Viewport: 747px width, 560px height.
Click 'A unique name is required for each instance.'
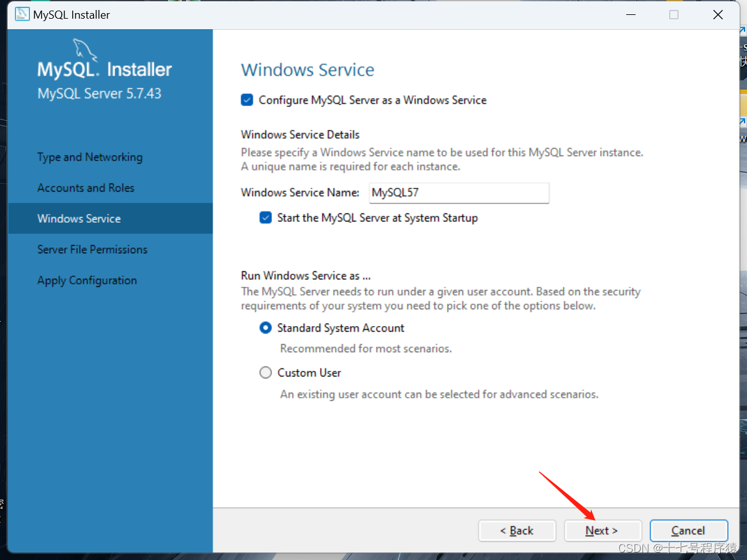(350, 167)
